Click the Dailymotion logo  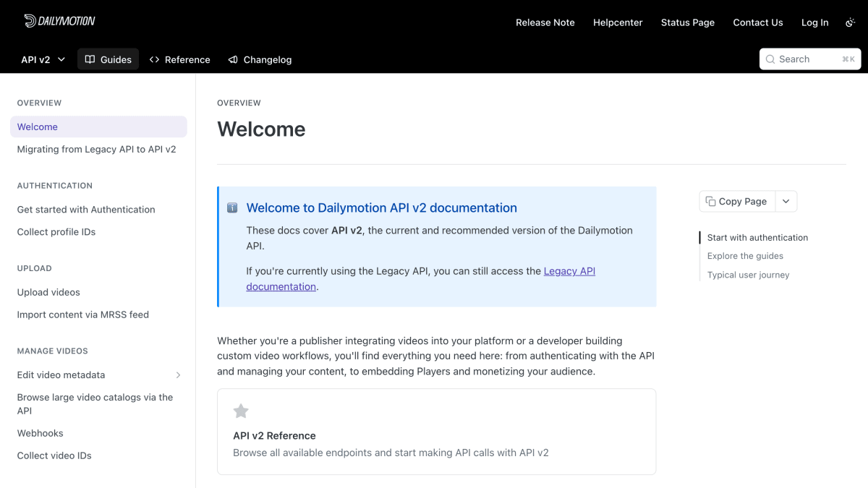coord(59,21)
